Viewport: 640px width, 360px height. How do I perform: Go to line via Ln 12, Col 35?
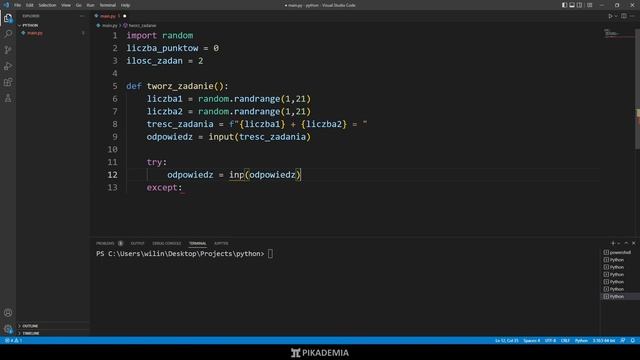point(507,340)
